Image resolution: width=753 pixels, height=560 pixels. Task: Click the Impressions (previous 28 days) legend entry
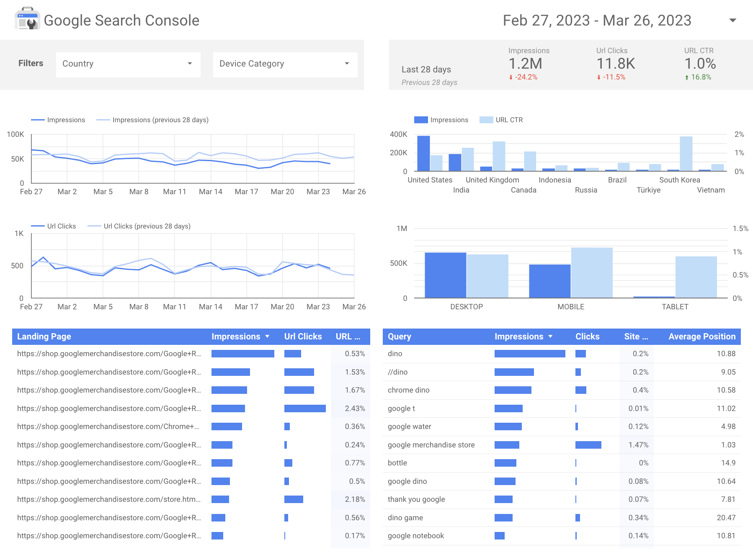(152, 120)
